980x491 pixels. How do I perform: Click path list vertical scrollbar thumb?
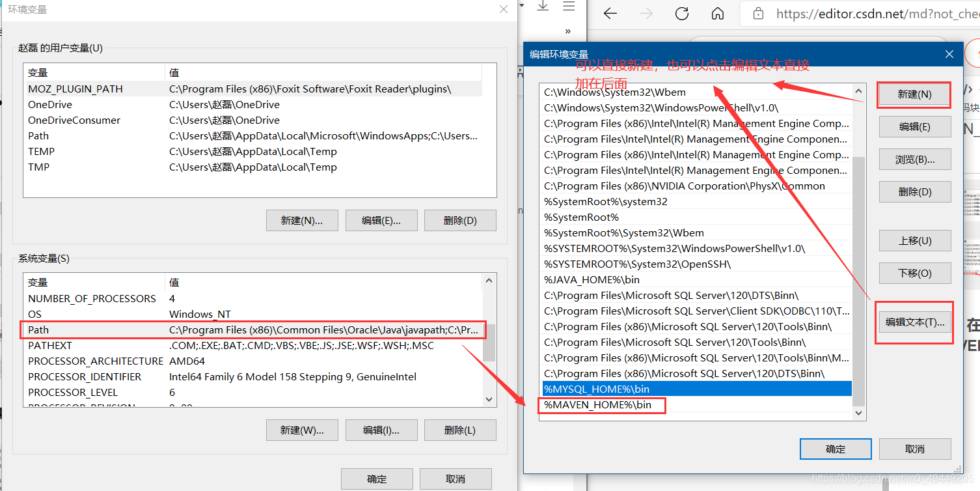[858, 281]
